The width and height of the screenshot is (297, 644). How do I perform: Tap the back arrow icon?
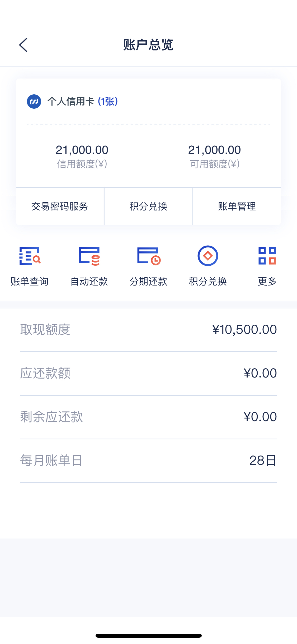(x=23, y=45)
